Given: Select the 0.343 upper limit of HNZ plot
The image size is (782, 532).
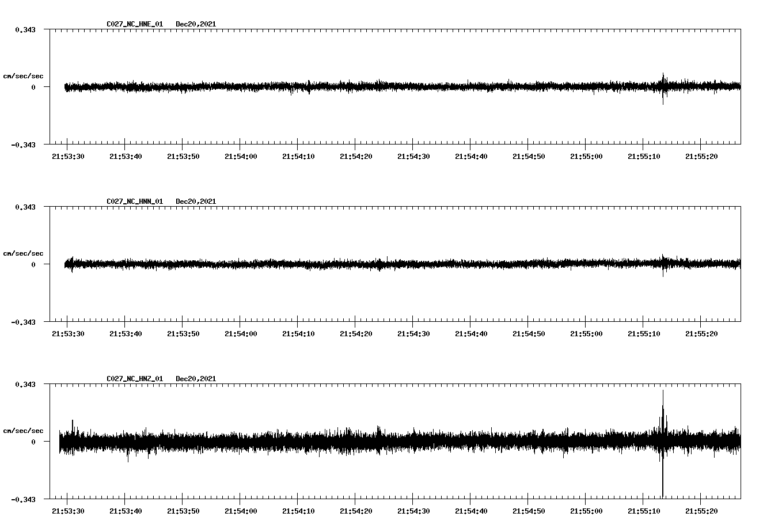Looking at the screenshot, I should click(25, 384).
